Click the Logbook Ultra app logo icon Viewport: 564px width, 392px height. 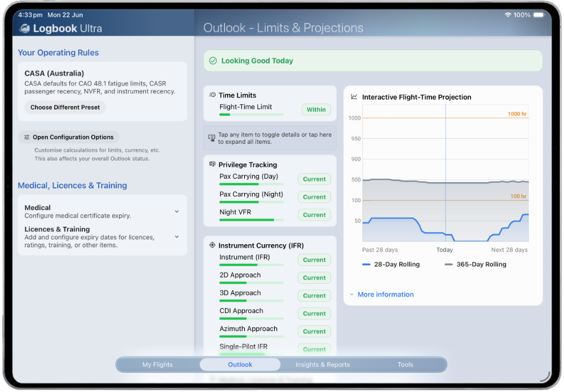point(24,28)
